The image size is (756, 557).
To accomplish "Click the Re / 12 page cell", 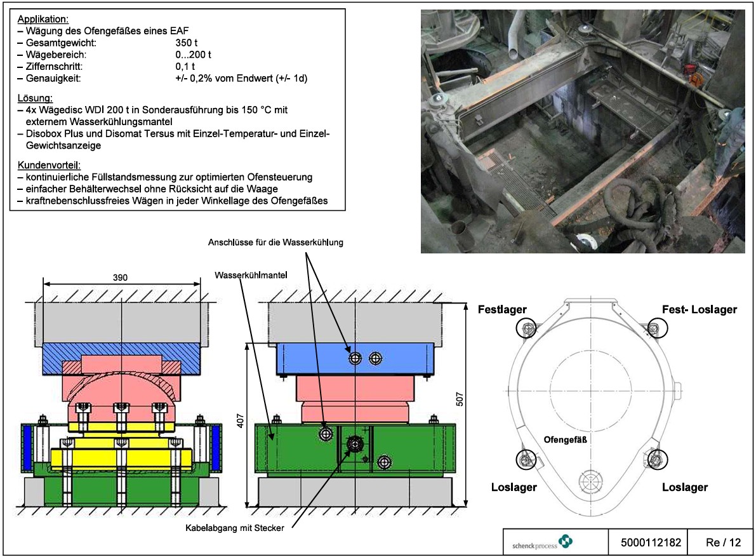I will (x=723, y=543).
